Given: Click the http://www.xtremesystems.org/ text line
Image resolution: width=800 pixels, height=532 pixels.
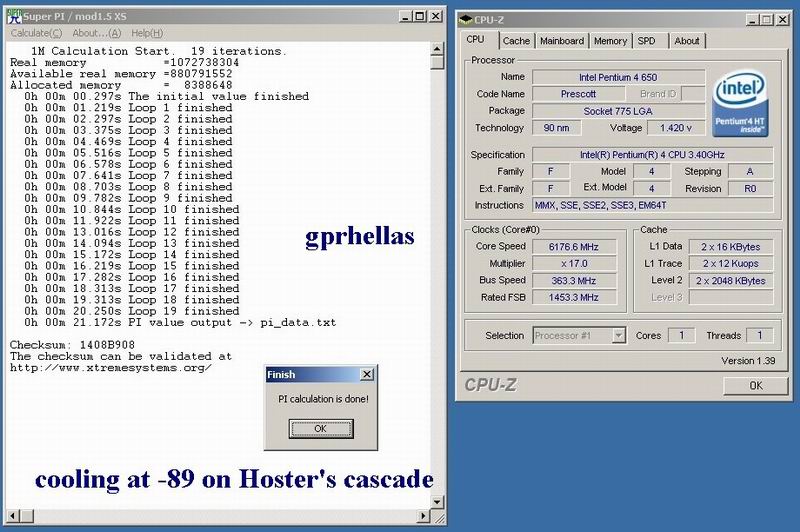Looking at the screenshot, I should 111,368.
